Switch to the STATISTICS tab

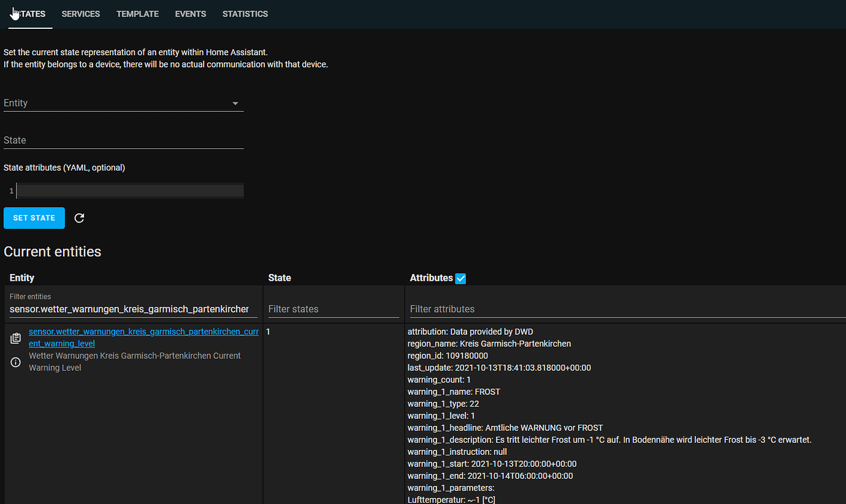[245, 13]
